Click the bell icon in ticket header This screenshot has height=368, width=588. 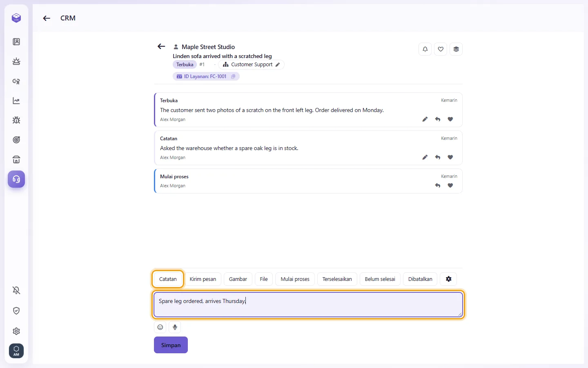pos(425,49)
